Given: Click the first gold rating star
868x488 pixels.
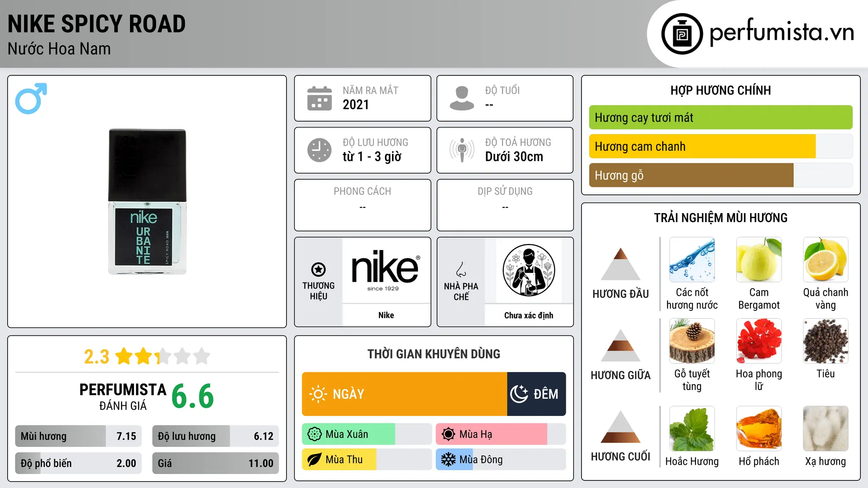Looking at the screenshot, I should click(x=124, y=356).
